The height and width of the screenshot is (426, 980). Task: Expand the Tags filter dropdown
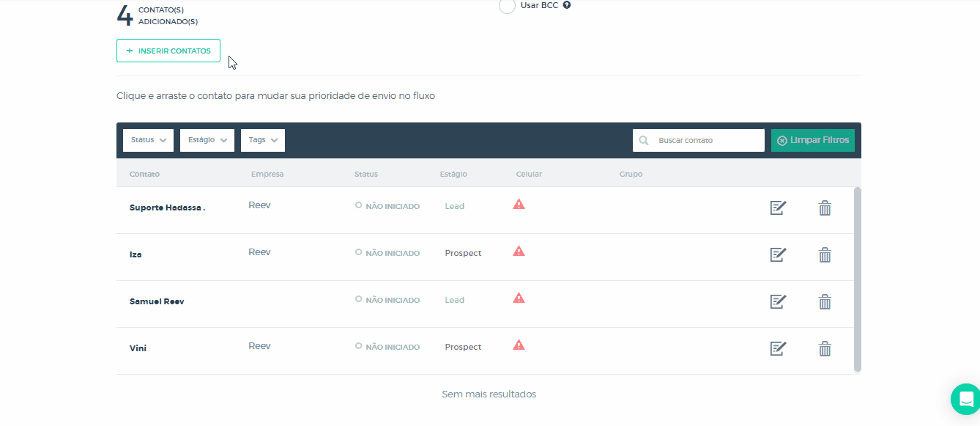tap(262, 140)
